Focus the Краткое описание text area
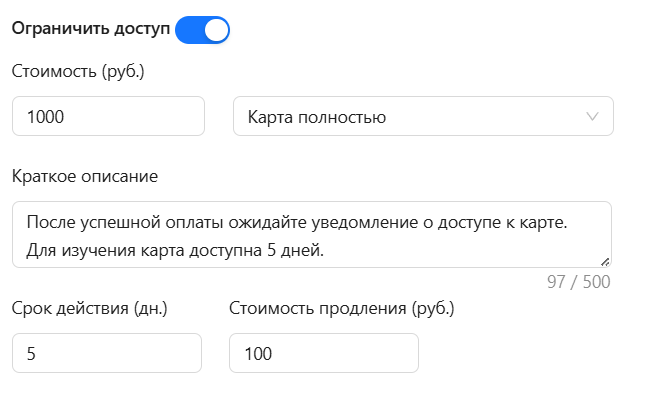This screenshot has width=656, height=407. click(x=311, y=235)
